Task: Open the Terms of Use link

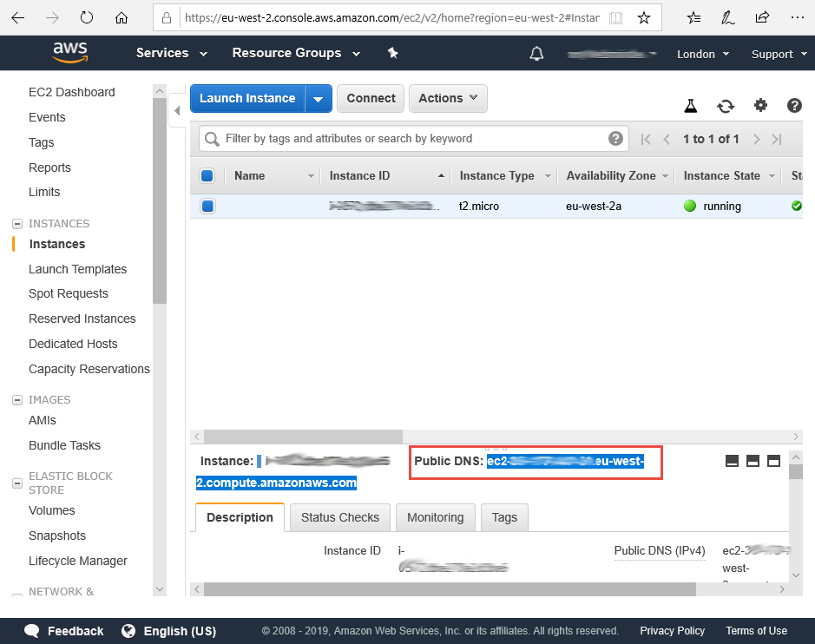Action: (756, 630)
